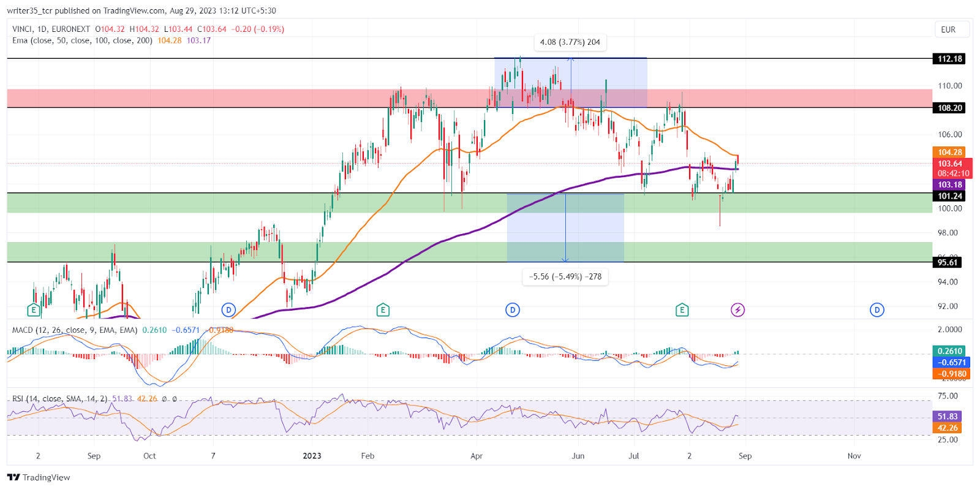
Task: Click the purple 51.83 RSI value label
Action: click(x=947, y=416)
